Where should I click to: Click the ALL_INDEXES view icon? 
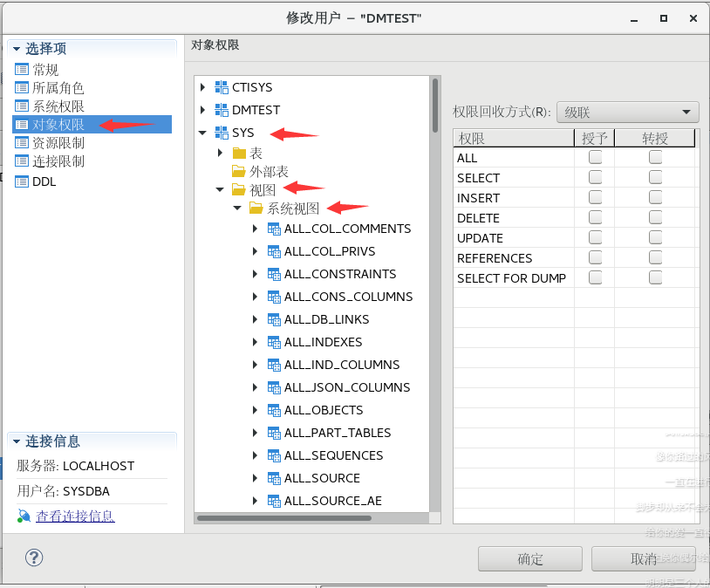pyautogui.click(x=274, y=342)
